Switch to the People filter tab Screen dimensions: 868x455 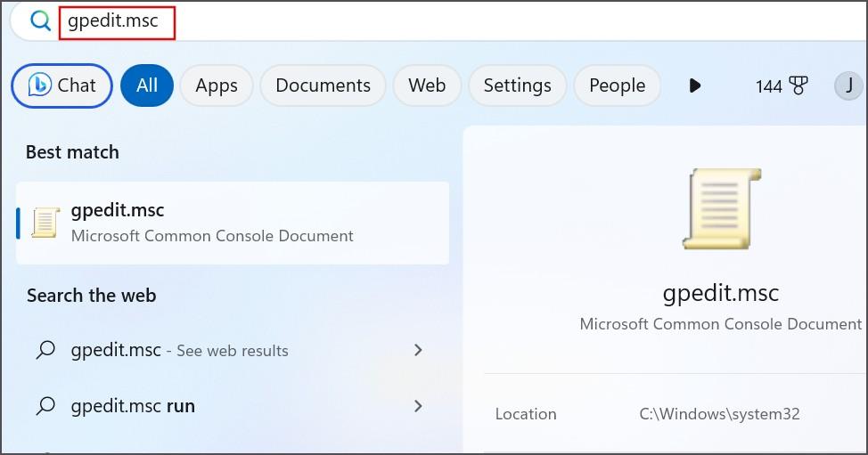(x=618, y=85)
